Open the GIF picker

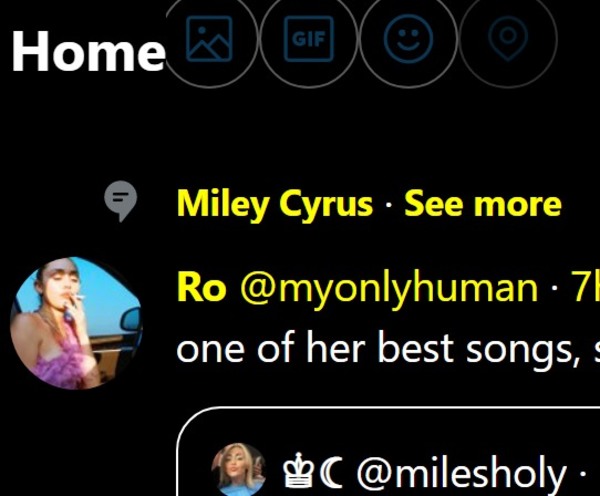pos(309,40)
